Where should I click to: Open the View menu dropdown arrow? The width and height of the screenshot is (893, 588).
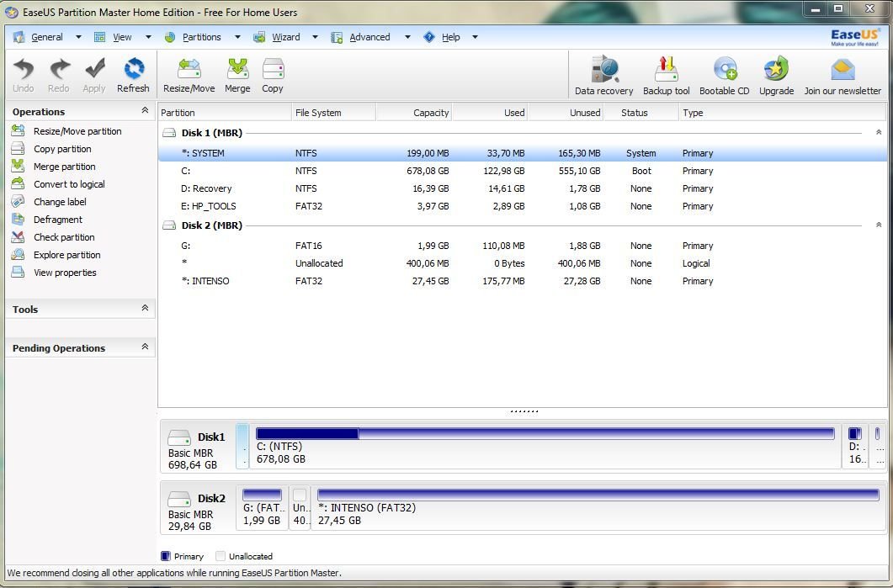point(148,37)
